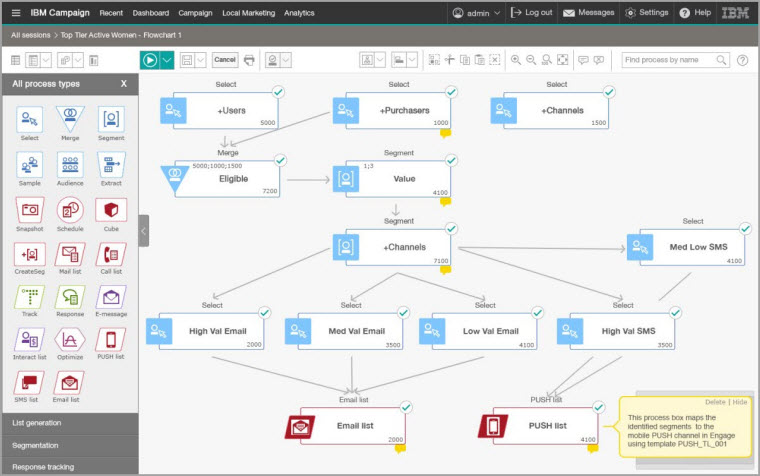The image size is (760, 476).
Task: Click the Mail list process icon
Action: (x=70, y=254)
